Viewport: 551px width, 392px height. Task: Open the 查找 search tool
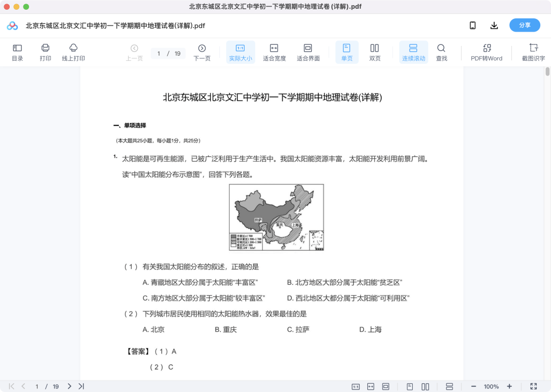click(441, 53)
